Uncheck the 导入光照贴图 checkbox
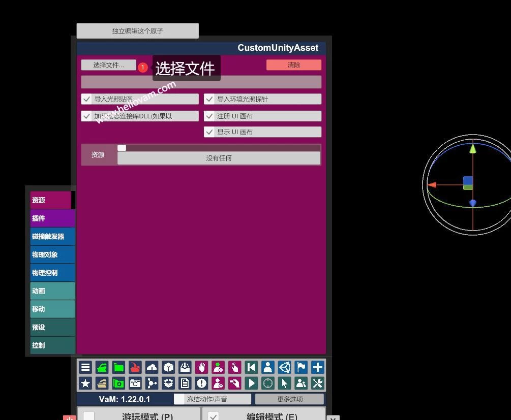The width and height of the screenshot is (511, 420). click(87, 99)
